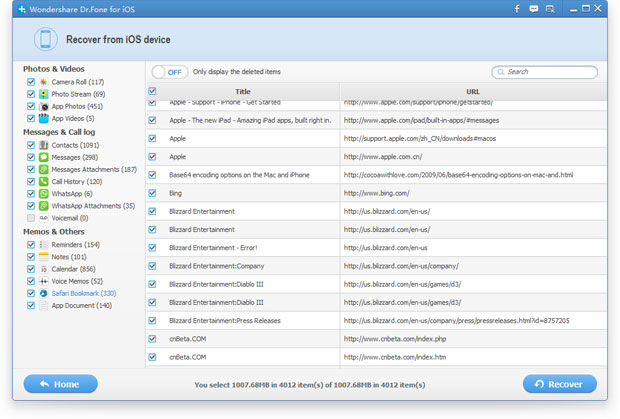Uncheck the Base64 encoding options row checkbox

tap(152, 175)
